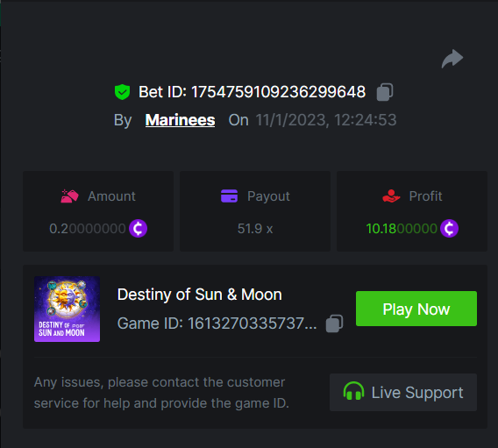Click the green headset icon
The width and height of the screenshot is (498, 448).
353,391
